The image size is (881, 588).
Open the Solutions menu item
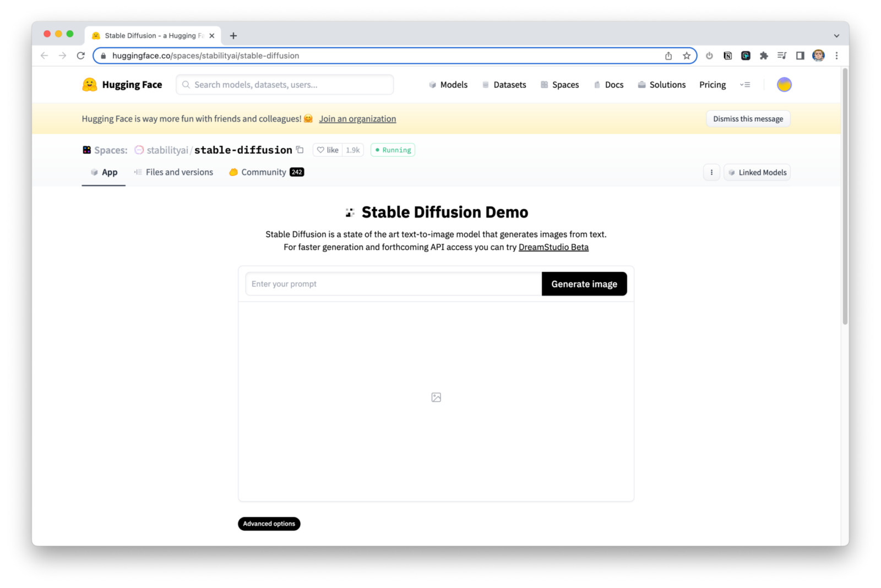(x=661, y=85)
